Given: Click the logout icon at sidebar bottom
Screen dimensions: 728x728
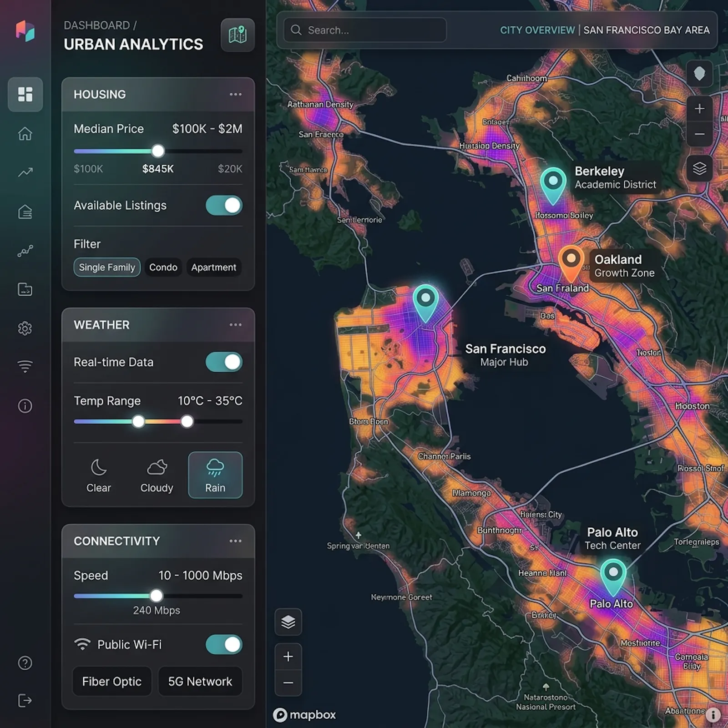Looking at the screenshot, I should click(25, 700).
